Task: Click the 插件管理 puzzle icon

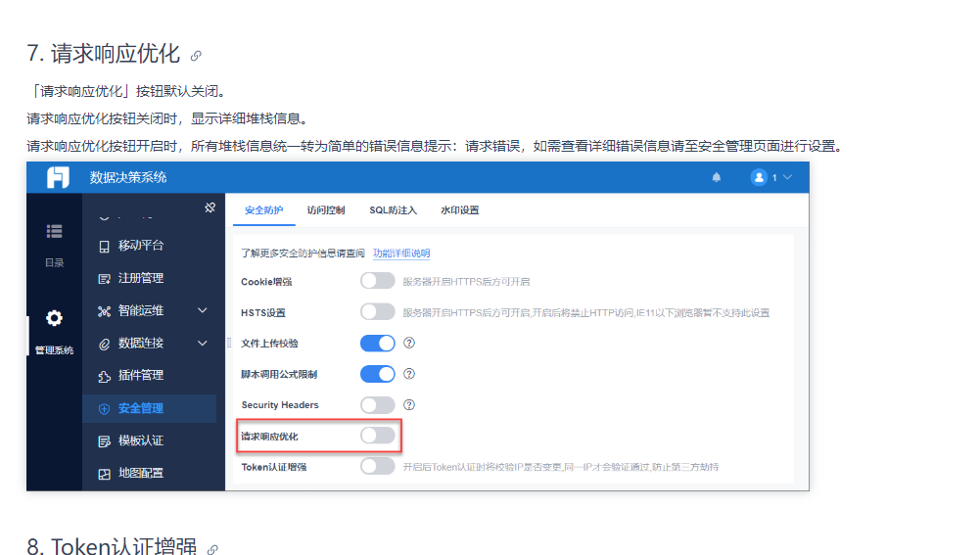Action: (105, 376)
